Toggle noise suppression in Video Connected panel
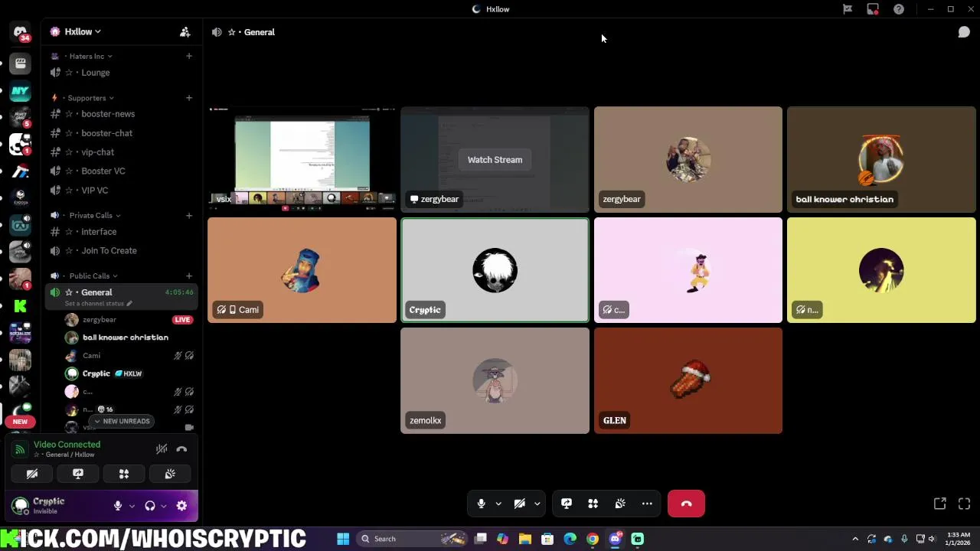The image size is (980, 551). pos(162,449)
